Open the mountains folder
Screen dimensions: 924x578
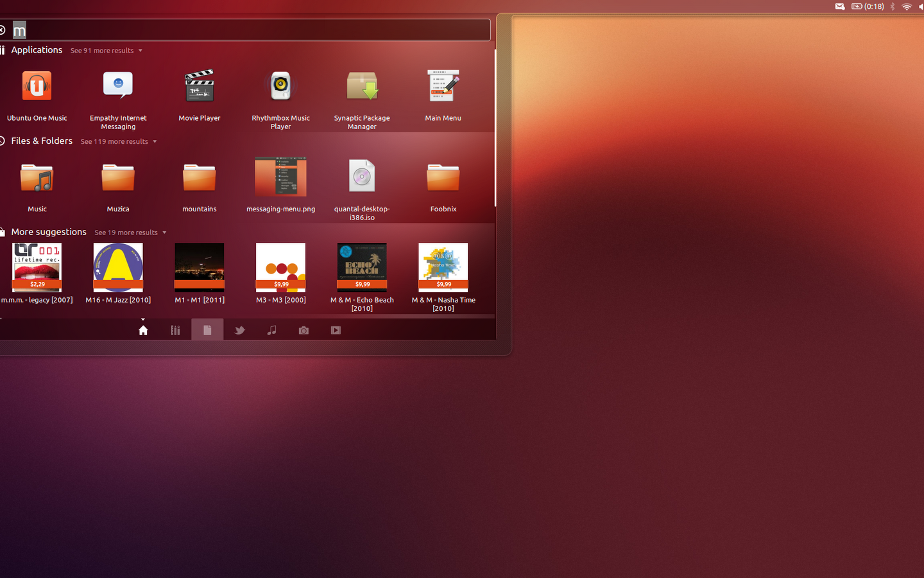click(200, 186)
